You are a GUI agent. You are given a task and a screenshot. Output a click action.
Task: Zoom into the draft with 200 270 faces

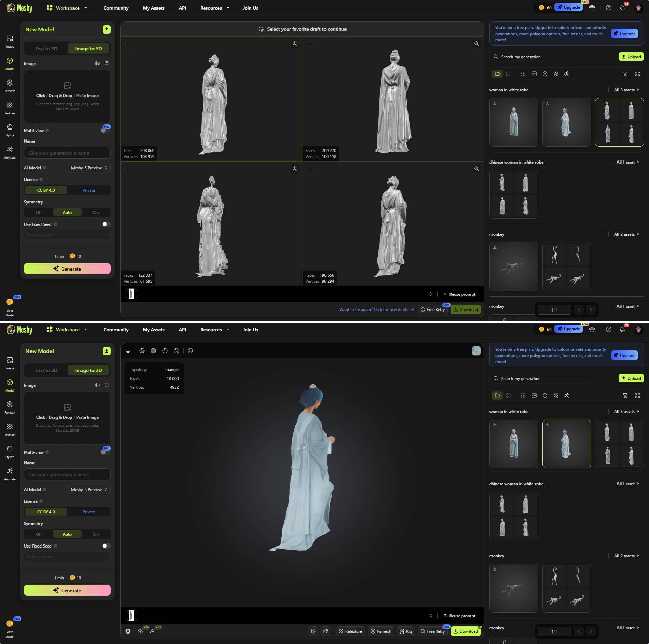pos(476,44)
